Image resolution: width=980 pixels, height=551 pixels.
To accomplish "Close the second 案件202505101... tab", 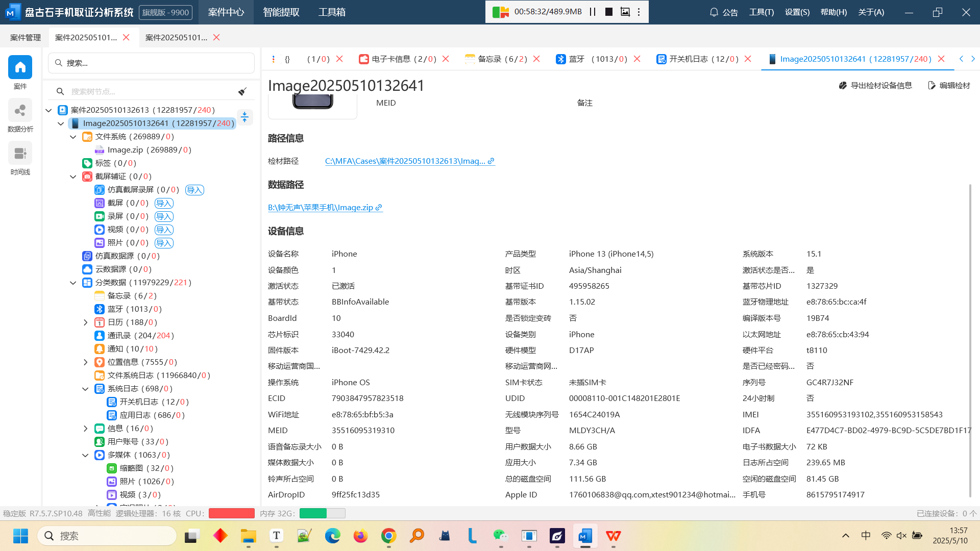I will [x=216, y=38].
